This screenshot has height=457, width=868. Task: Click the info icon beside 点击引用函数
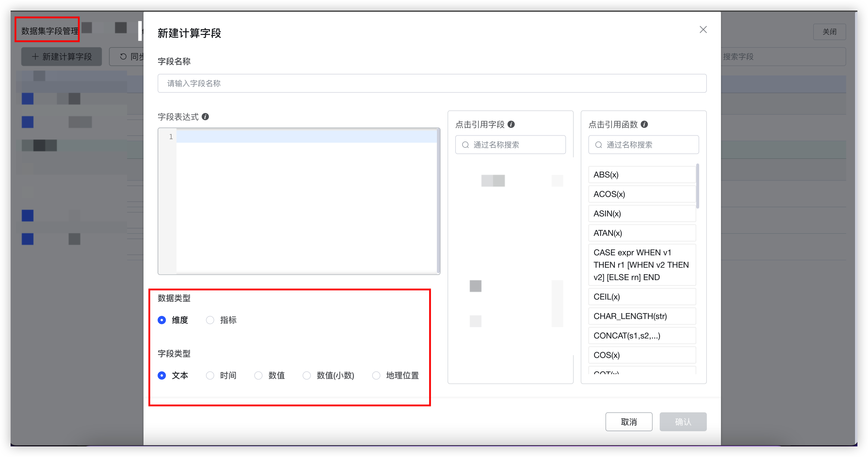pyautogui.click(x=645, y=124)
